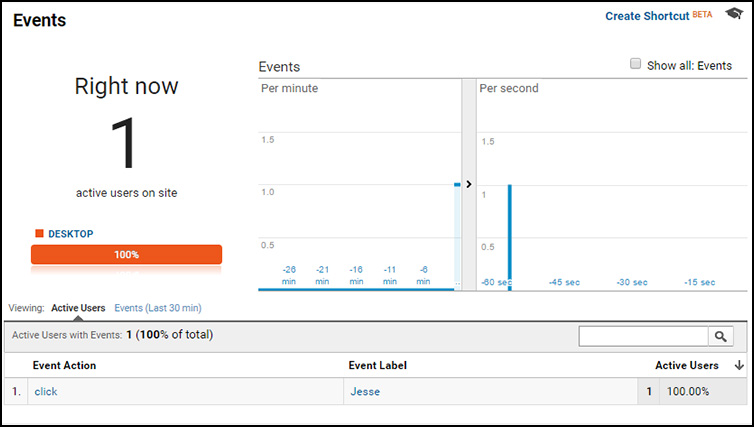Open the 'Jesse' event label link
The width and height of the screenshot is (754, 427).
click(363, 392)
